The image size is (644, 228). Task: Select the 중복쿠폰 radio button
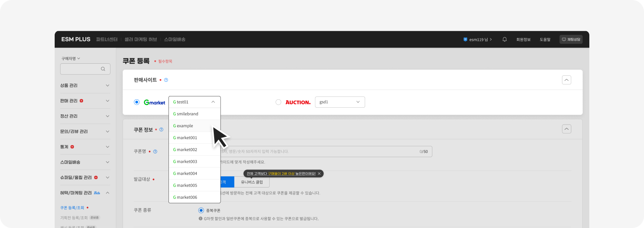click(x=201, y=210)
